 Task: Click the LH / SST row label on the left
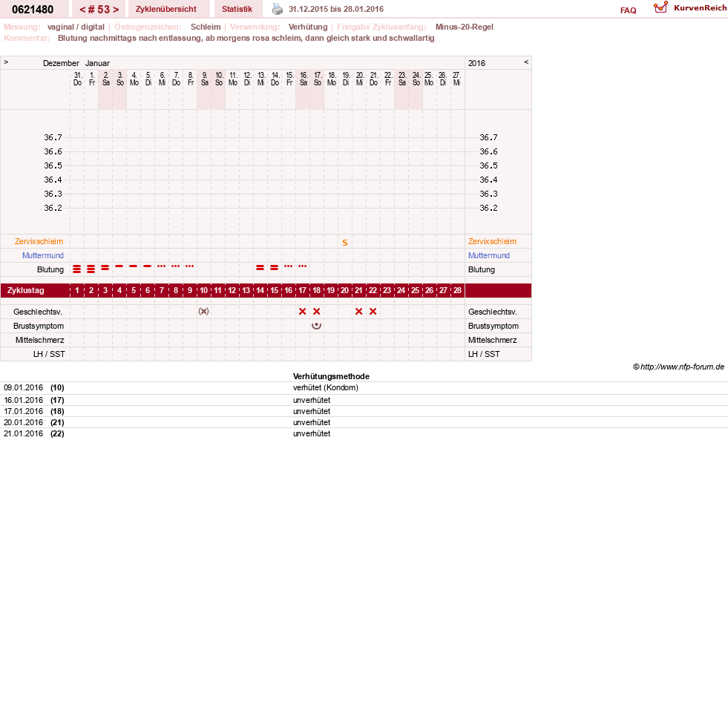(49, 354)
